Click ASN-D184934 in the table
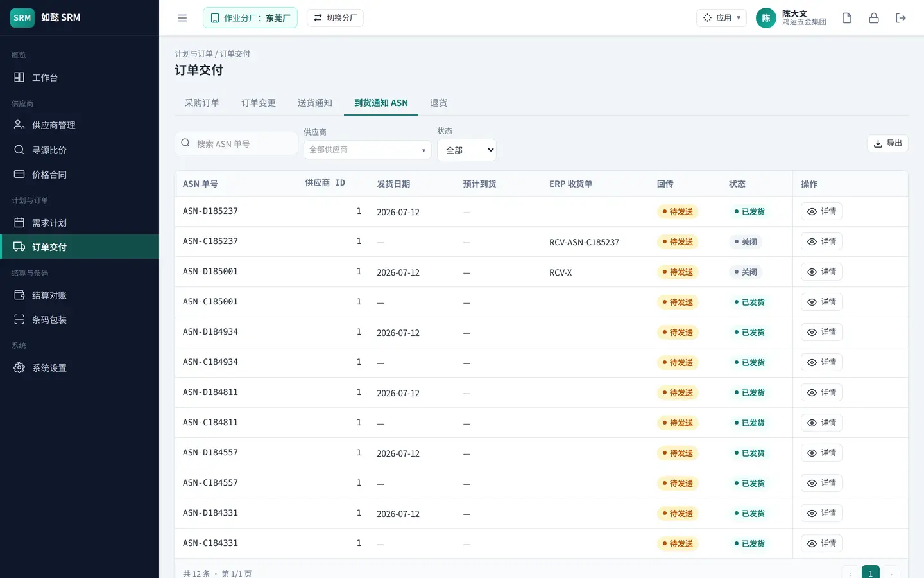 coord(210,332)
